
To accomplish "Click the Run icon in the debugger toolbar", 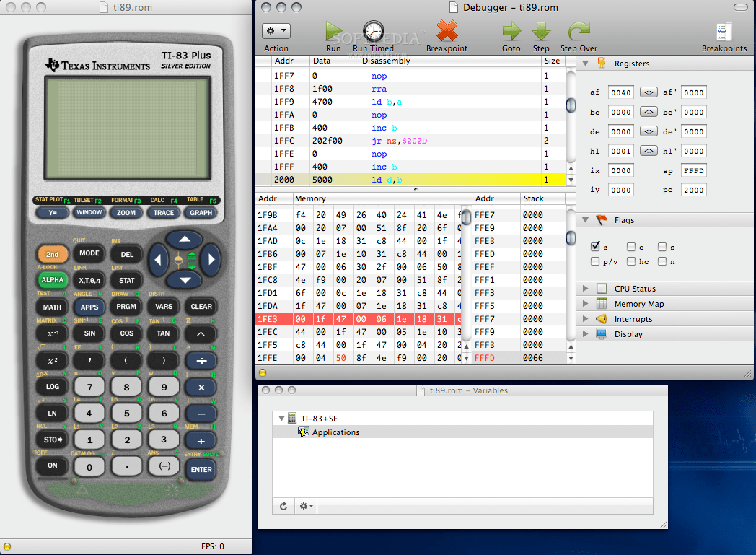I will (x=333, y=31).
